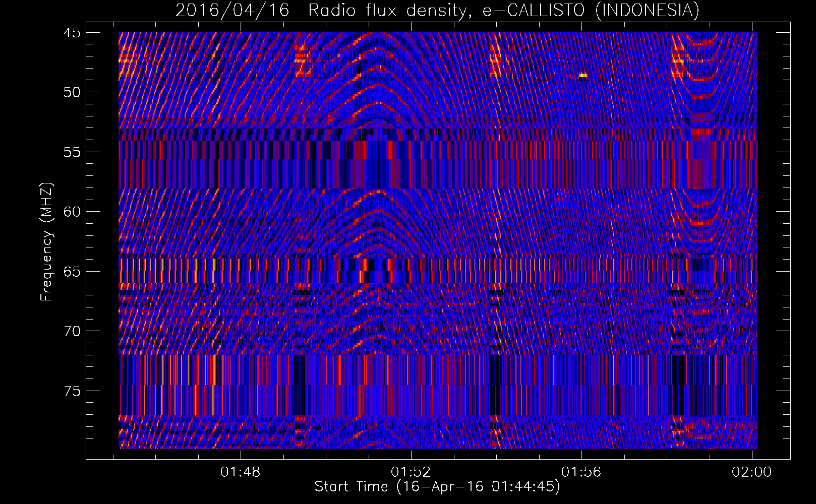Click the 01:48 time tick label
816x504 pixels.
click(241, 472)
